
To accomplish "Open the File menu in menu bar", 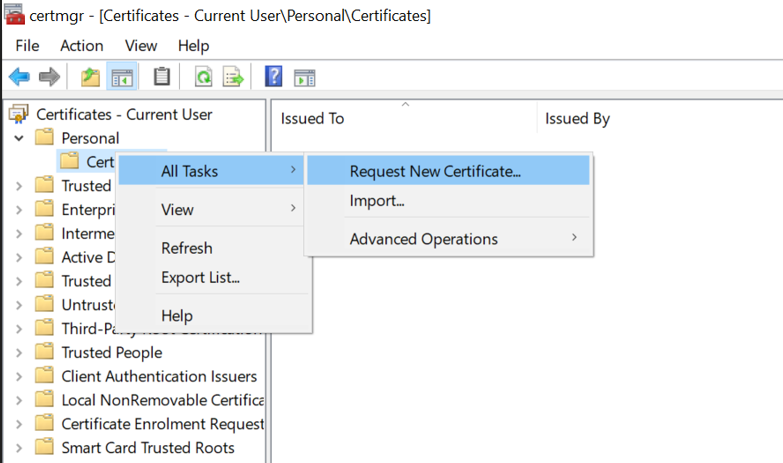I will coord(27,46).
